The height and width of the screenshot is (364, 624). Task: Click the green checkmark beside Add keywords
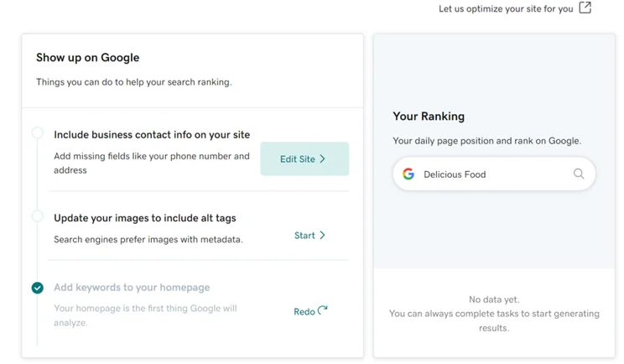[38, 288]
